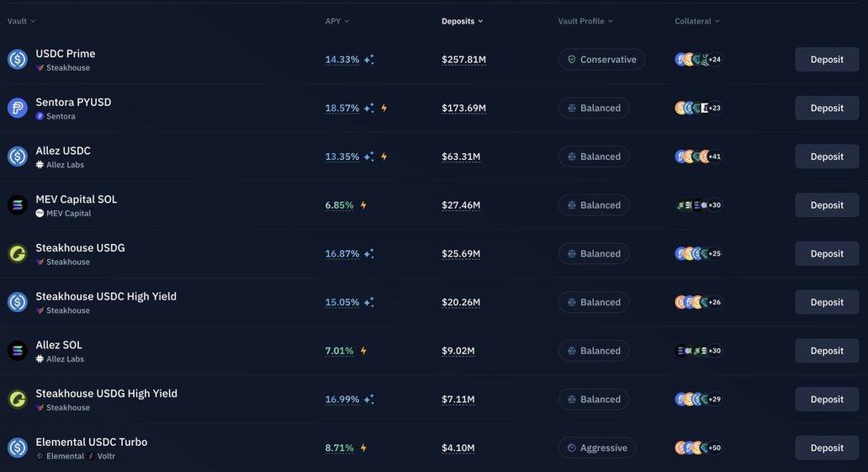Open the Vault Profile filter dropdown
This screenshot has height=472, width=868.
(x=585, y=21)
